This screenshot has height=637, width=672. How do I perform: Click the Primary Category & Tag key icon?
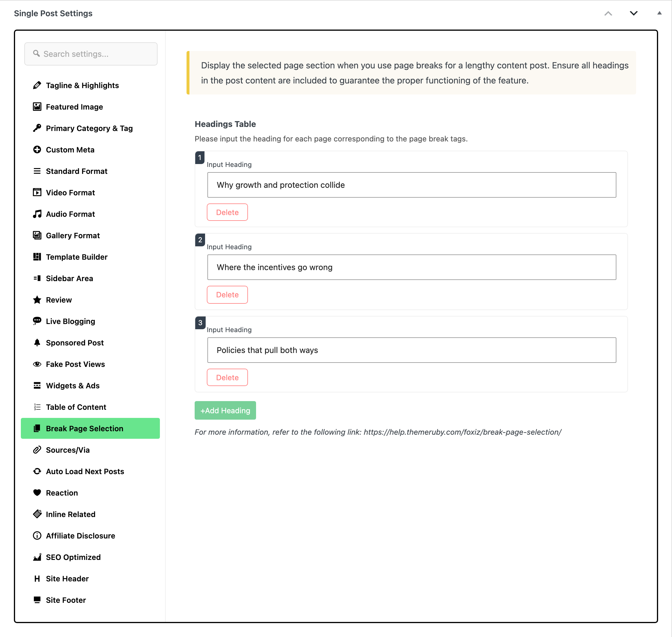[x=37, y=128]
